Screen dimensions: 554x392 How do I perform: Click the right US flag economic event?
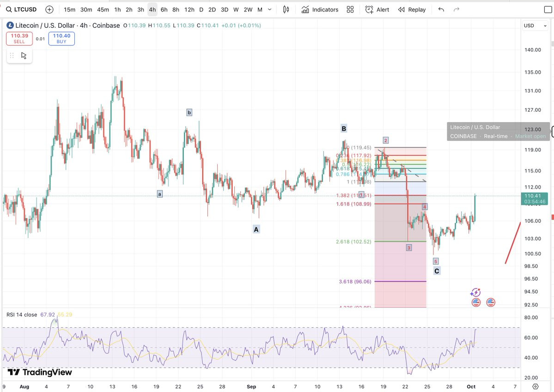pyautogui.click(x=491, y=302)
